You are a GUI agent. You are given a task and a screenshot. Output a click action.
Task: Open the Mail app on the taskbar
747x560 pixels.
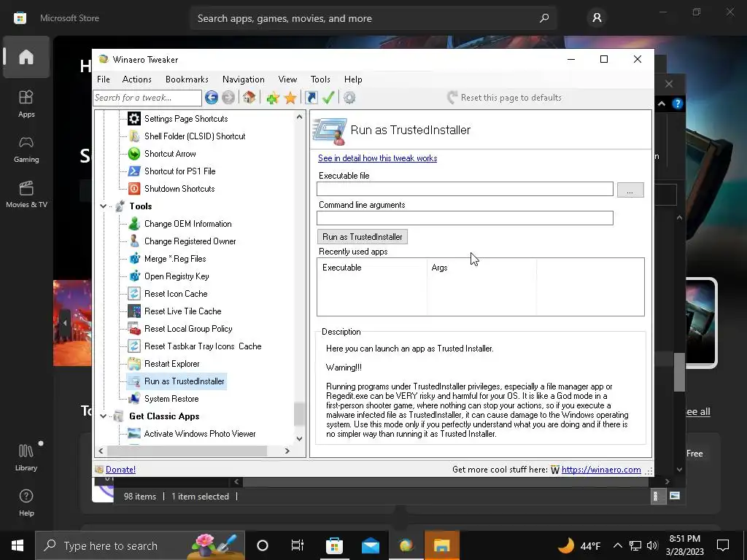coord(370,545)
